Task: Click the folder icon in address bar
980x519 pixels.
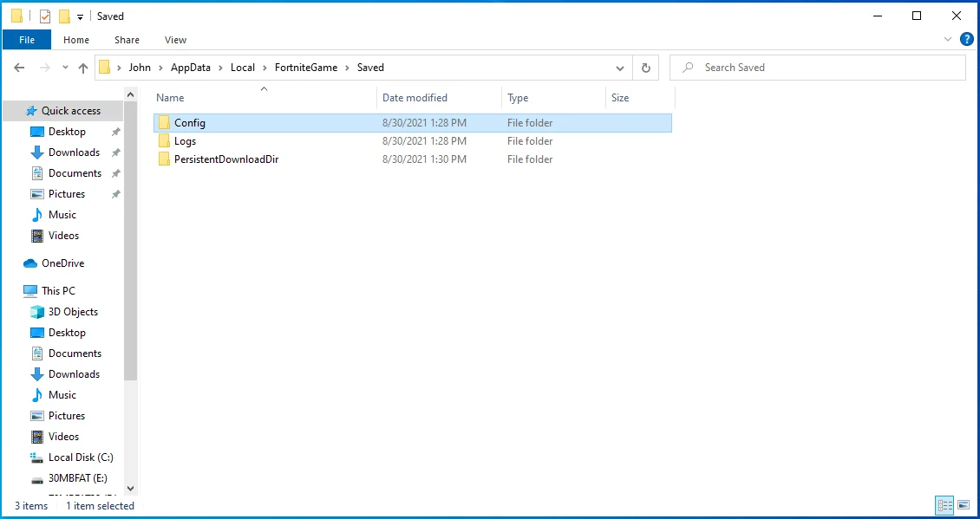Action: 105,67
